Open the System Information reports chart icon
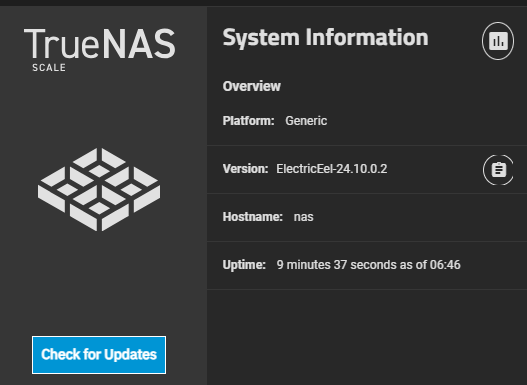Viewport: 527px width, 385px height. pos(498,41)
